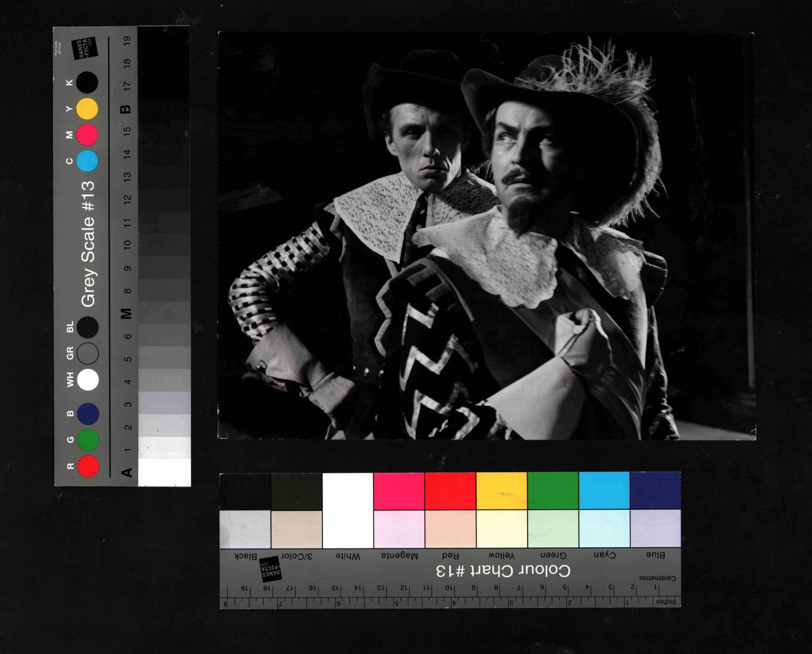
Task: Select the large white patch on colour chart
Action: pos(348,510)
